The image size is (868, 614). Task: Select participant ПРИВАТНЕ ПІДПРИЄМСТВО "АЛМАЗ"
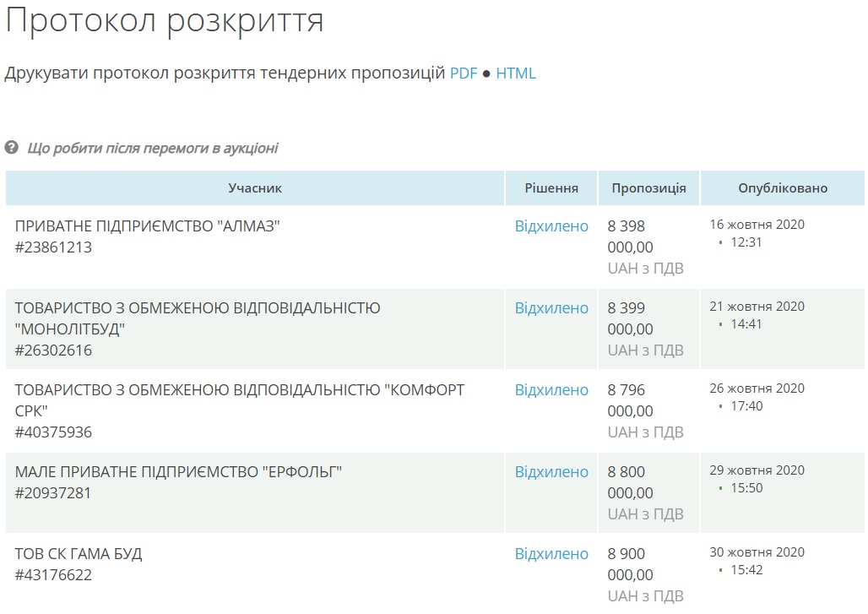147,226
